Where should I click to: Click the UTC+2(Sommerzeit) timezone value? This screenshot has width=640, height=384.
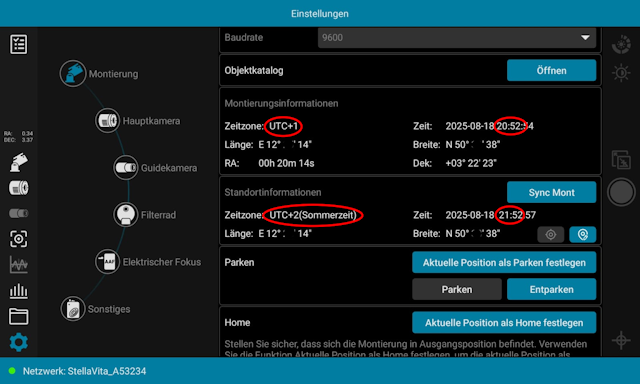[313, 215]
